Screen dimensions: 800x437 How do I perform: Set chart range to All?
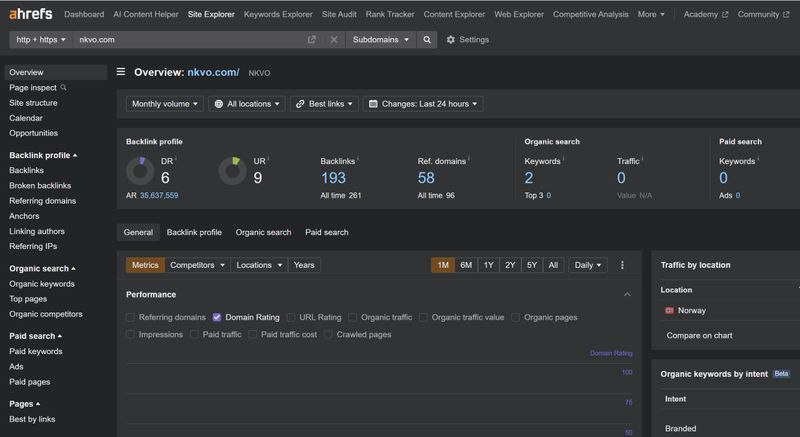pyautogui.click(x=553, y=265)
